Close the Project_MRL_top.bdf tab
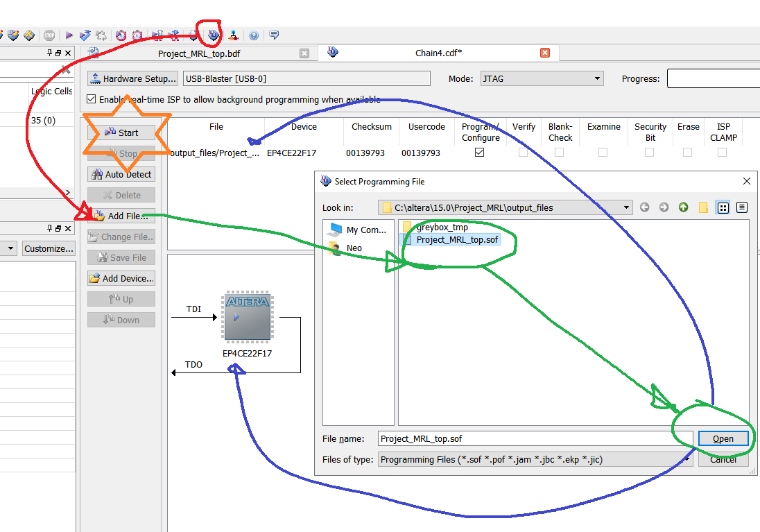The width and height of the screenshot is (760, 532). point(304,53)
